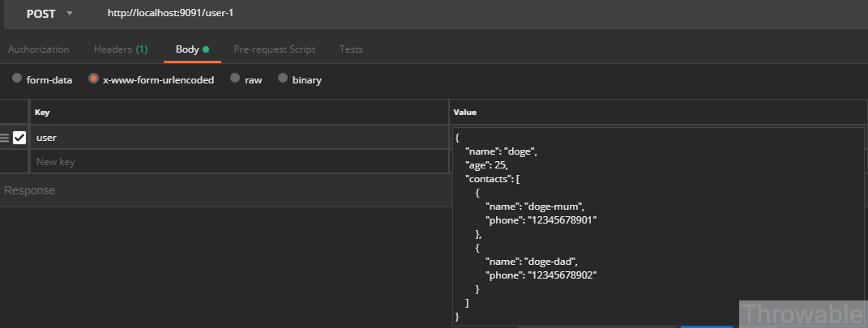Click the drag handle on the user row
The width and height of the screenshot is (868, 328).
pos(5,138)
